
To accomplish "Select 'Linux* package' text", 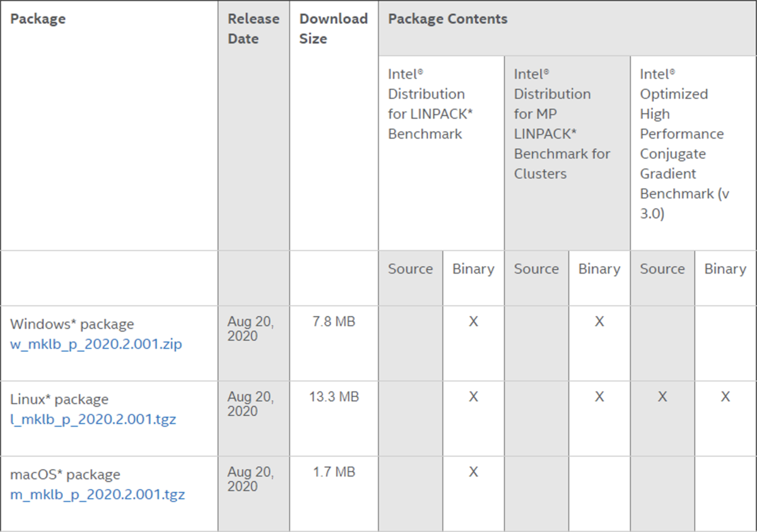I will tap(59, 399).
